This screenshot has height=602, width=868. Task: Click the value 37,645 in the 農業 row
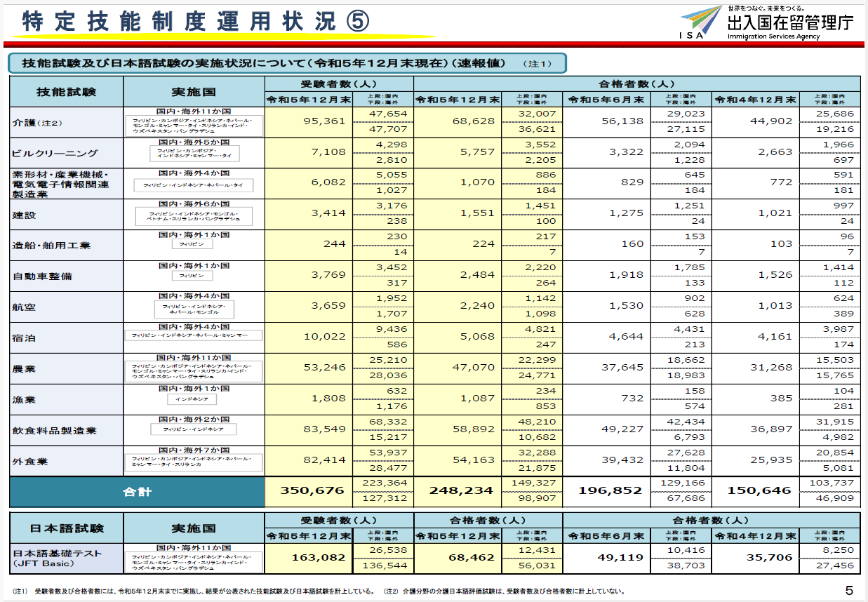tap(621, 367)
